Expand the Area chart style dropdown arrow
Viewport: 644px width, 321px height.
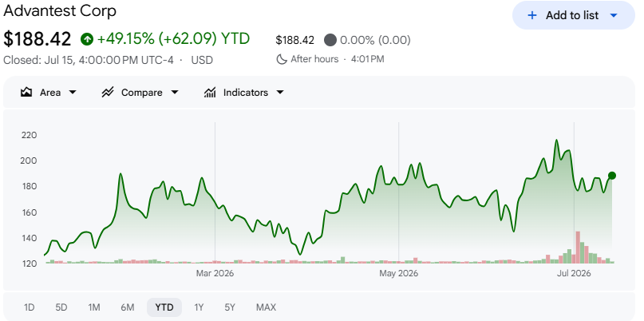pyautogui.click(x=73, y=93)
